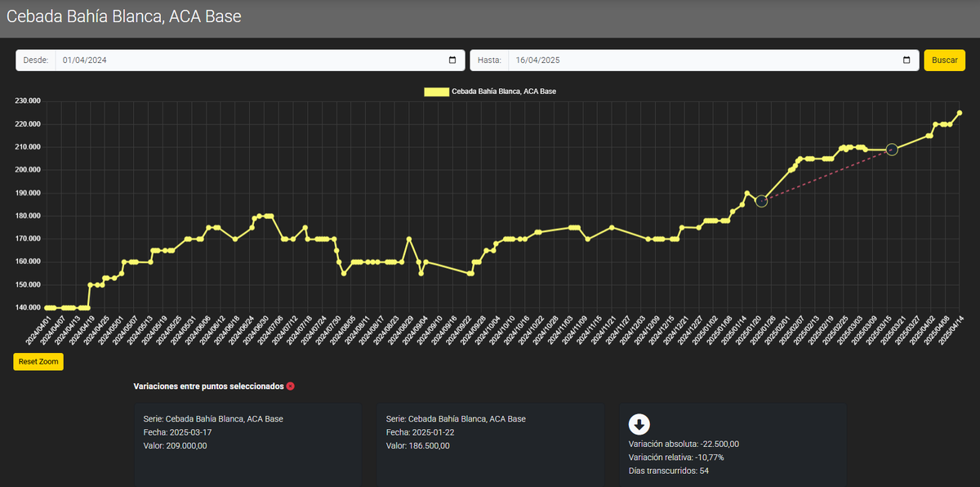Click the page title Cebada Bahía Blanca, ACA Base
980x487 pixels.
click(x=123, y=16)
